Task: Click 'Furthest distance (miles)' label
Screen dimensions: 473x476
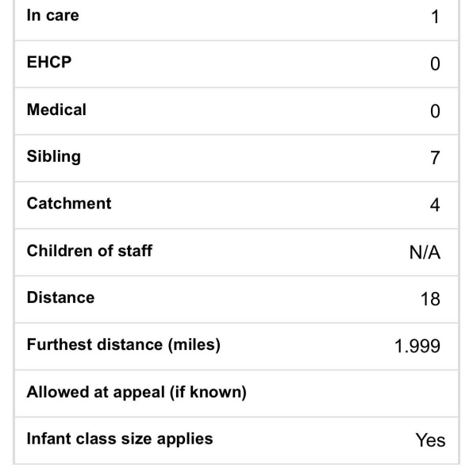Action: click(x=124, y=345)
